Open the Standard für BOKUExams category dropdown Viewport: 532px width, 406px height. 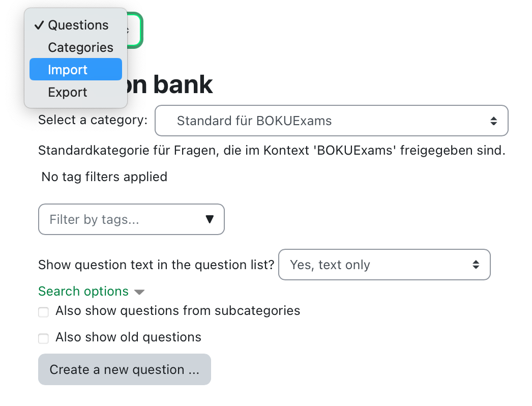pyautogui.click(x=331, y=121)
